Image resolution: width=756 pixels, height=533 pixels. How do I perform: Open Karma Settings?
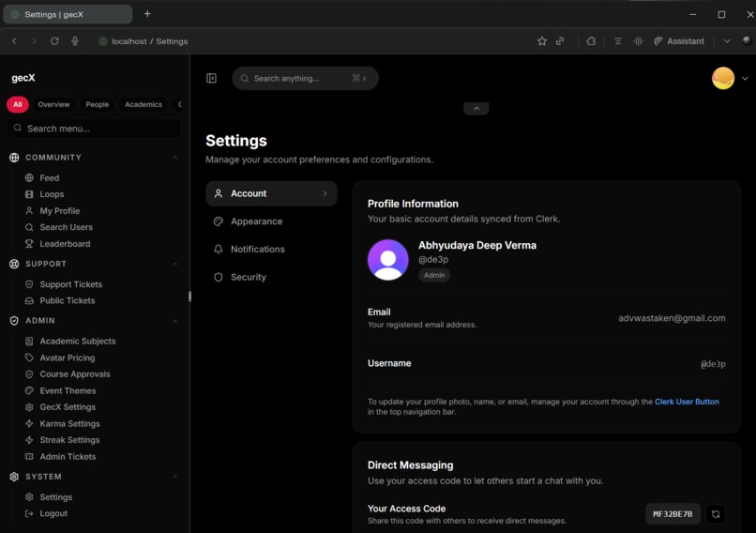click(69, 424)
